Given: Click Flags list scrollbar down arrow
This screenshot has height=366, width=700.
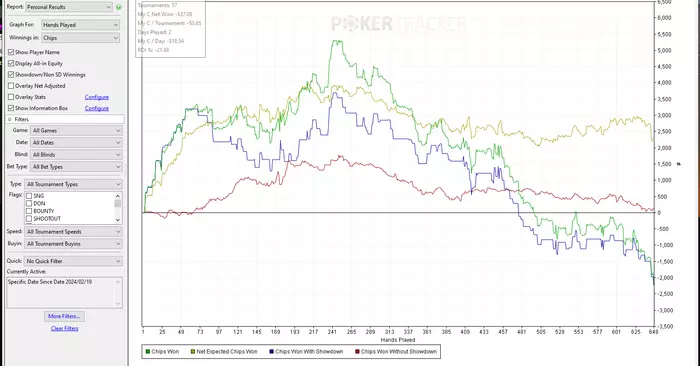Looking at the screenshot, I should pos(118,220).
